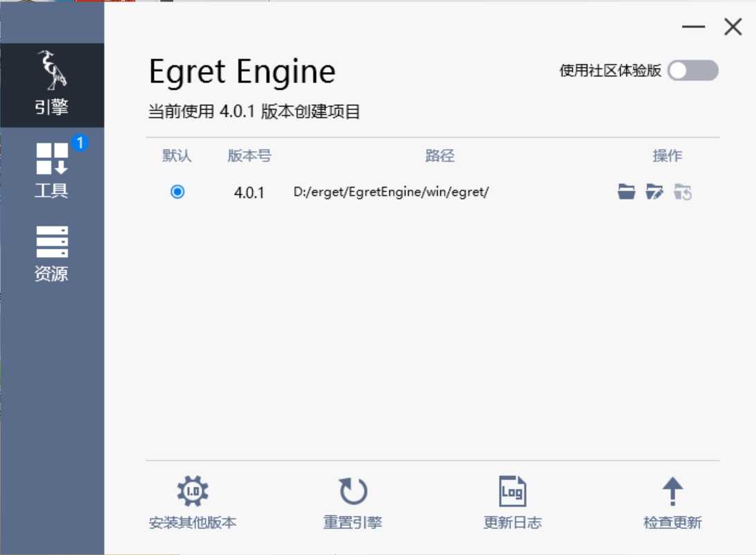Click the 4.0.1 version number cell
This screenshot has height=555, width=756.
pyautogui.click(x=249, y=193)
